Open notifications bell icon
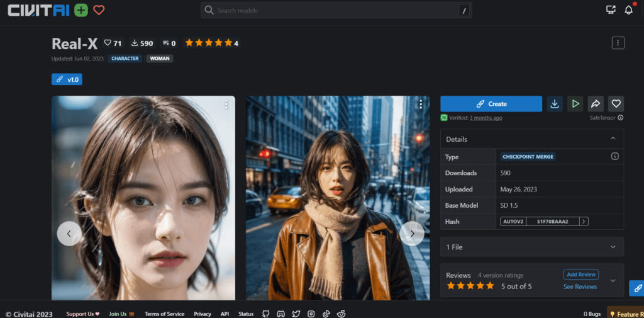 628,10
